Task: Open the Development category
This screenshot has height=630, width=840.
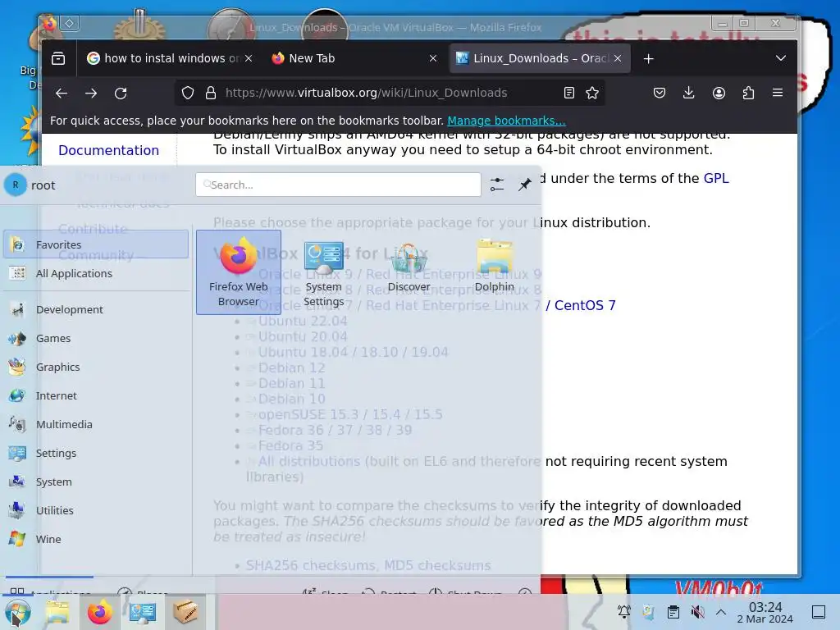Action: click(96, 309)
